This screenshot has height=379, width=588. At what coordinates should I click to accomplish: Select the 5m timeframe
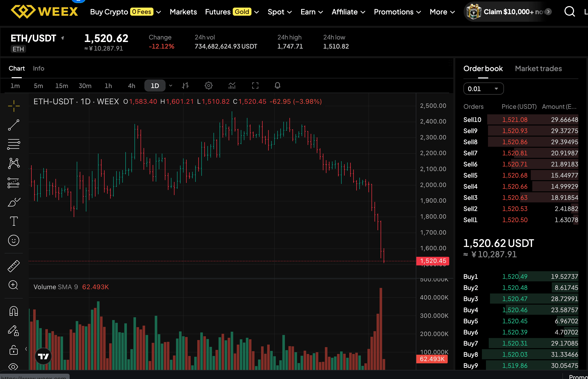click(x=38, y=86)
